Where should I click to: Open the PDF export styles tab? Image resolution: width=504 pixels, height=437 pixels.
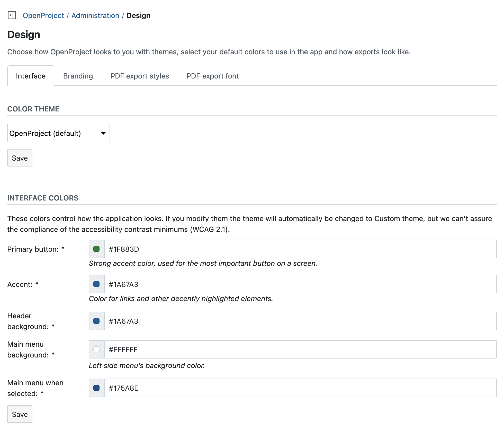139,76
